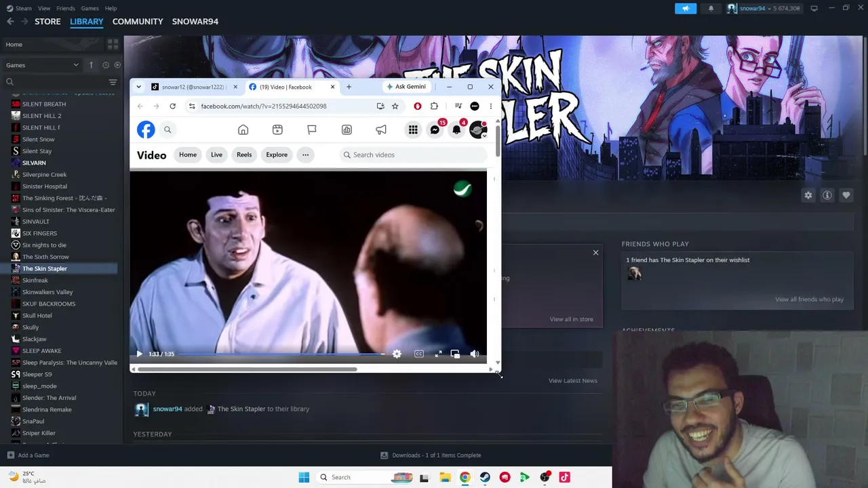Click the Ask Gemini button

[406, 87]
